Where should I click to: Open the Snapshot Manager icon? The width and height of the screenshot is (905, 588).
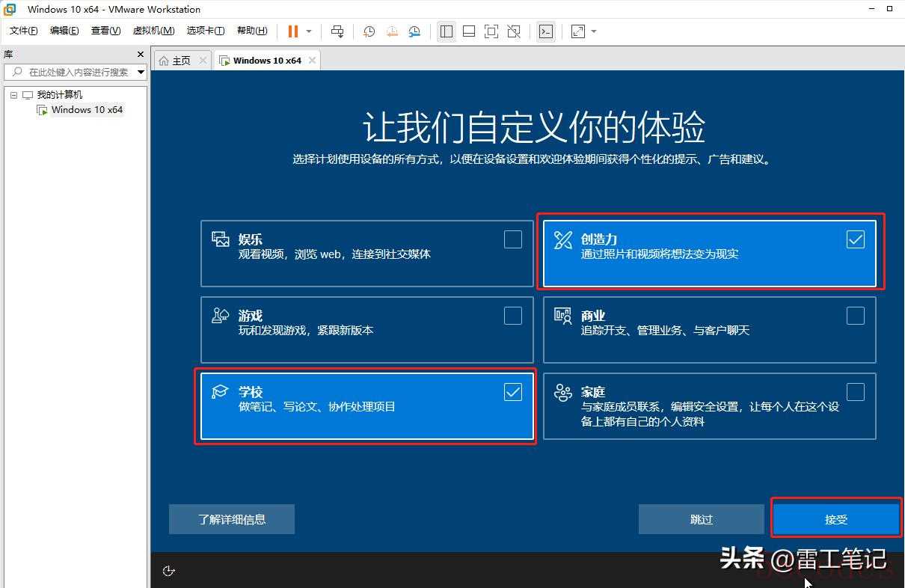coord(414,31)
